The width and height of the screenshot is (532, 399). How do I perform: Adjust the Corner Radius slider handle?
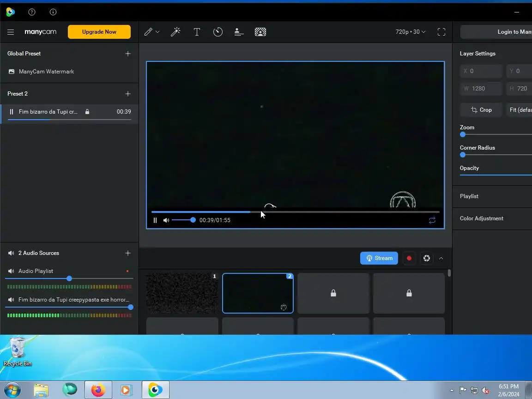462,155
